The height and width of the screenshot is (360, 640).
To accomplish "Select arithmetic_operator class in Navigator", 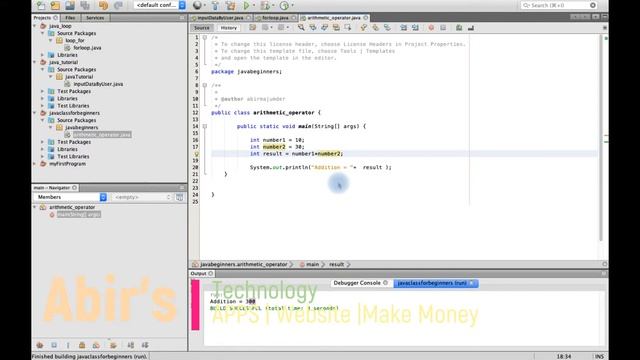I will pos(72,207).
